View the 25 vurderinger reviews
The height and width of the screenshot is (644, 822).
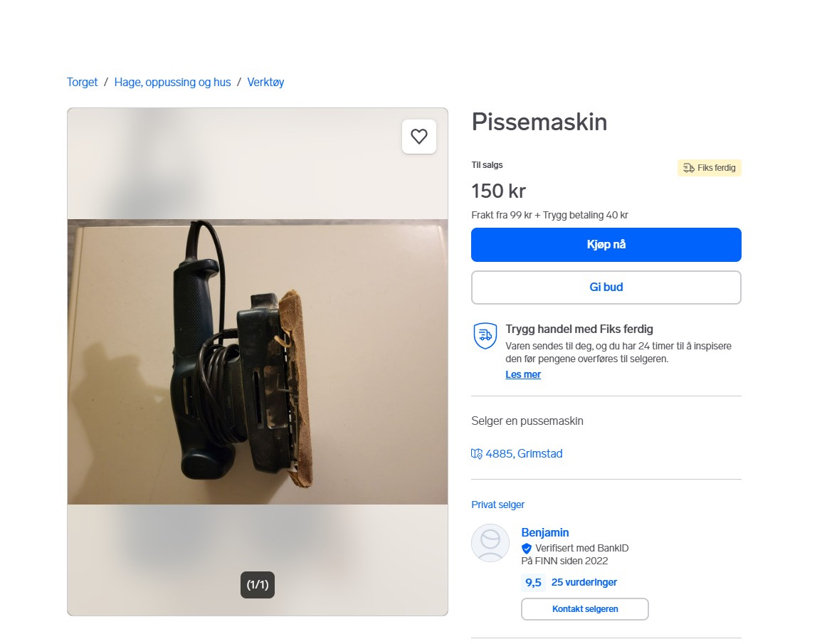click(584, 582)
